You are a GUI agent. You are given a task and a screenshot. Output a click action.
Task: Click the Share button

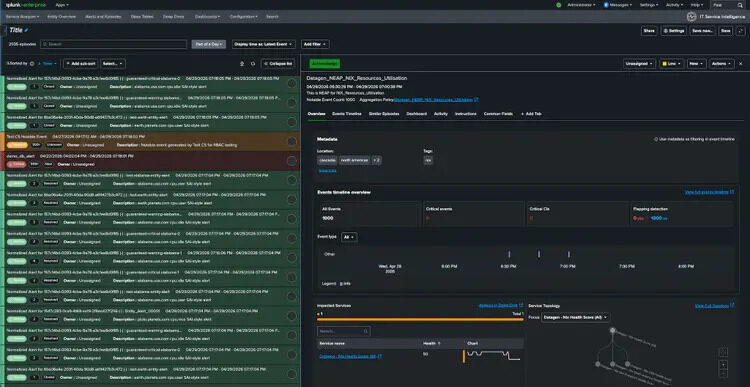(x=649, y=31)
